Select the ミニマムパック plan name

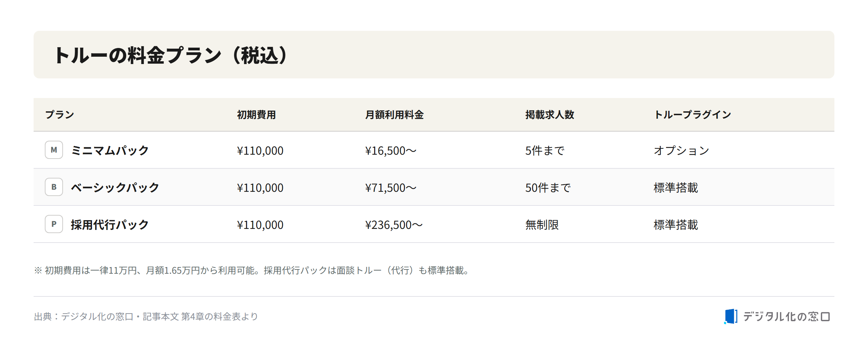coord(110,150)
